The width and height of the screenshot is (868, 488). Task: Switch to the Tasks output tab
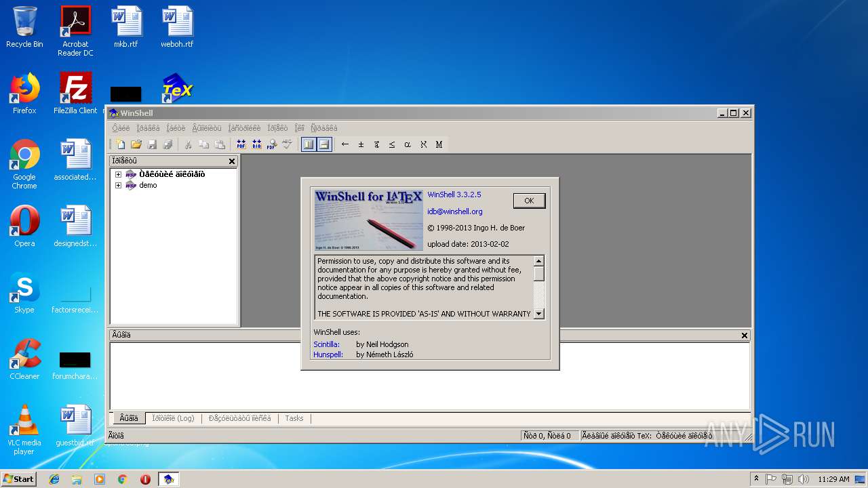click(x=294, y=418)
